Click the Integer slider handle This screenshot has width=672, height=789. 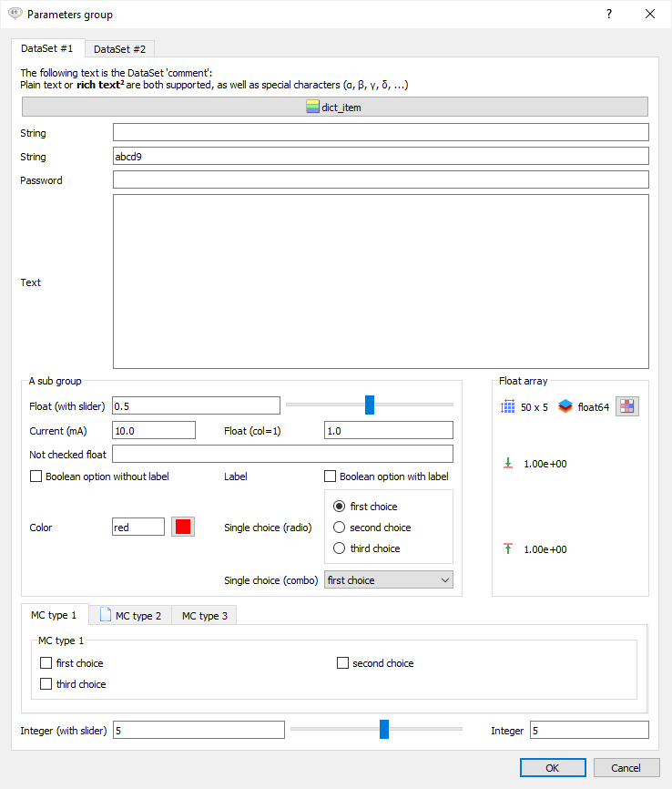[384, 729]
